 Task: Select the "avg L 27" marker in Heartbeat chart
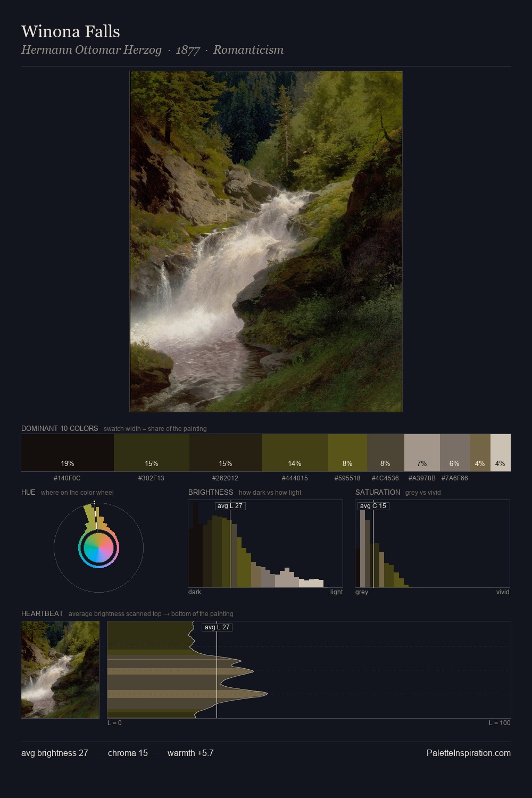coord(217,627)
